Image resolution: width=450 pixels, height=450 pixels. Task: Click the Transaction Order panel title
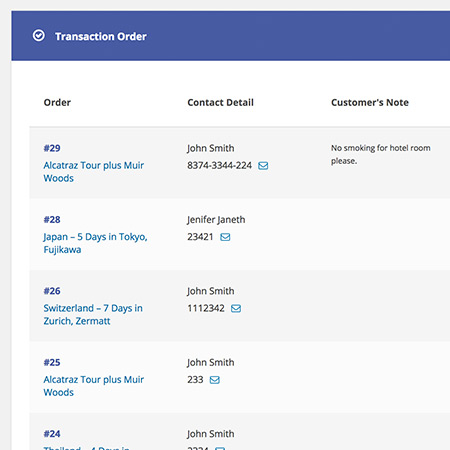click(x=101, y=36)
